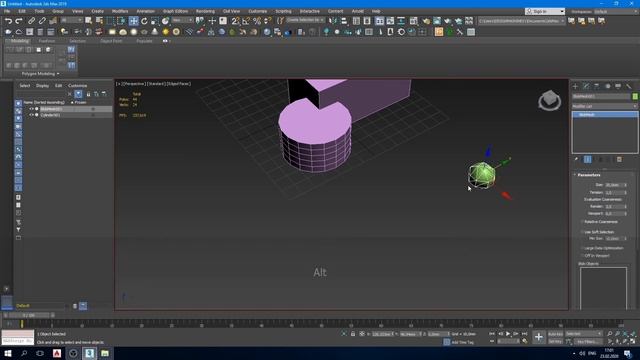Click the green object color swatch

(635, 96)
